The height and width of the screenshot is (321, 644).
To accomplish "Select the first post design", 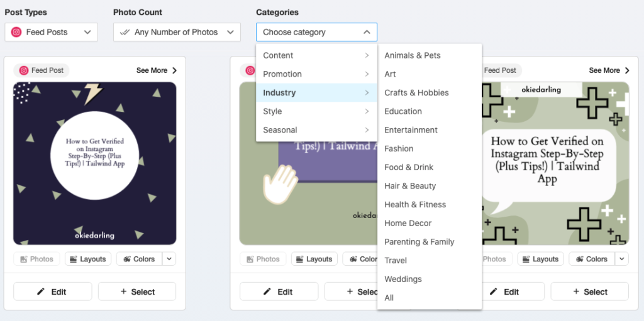I will [x=137, y=291].
